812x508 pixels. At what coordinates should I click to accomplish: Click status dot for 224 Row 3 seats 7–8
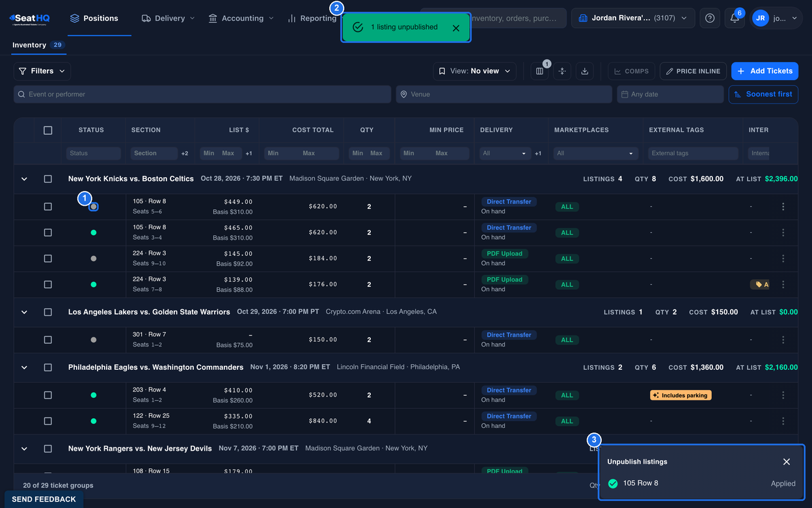(94, 285)
